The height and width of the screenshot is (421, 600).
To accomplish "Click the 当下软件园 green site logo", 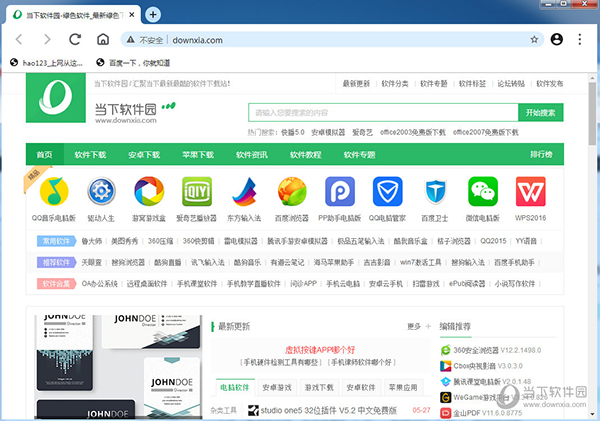I will [x=56, y=98].
